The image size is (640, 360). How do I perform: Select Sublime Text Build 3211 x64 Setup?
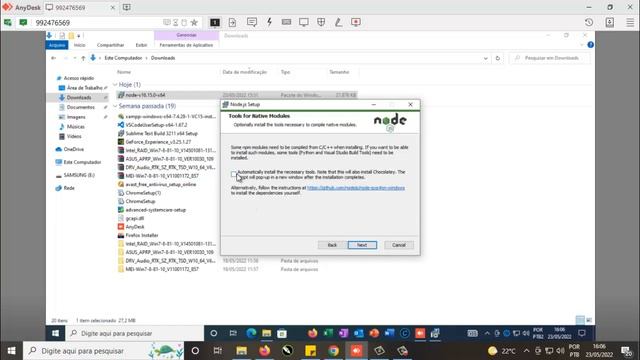click(161, 133)
